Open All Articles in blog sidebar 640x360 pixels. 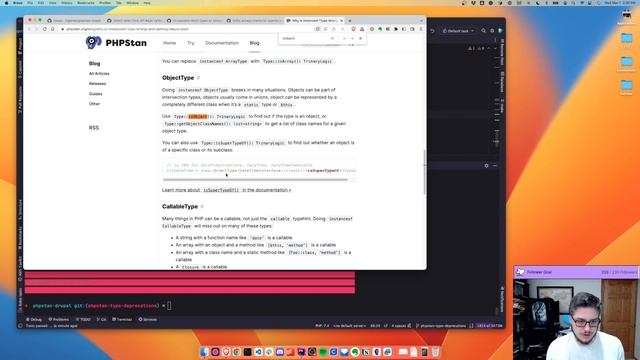[x=99, y=73]
